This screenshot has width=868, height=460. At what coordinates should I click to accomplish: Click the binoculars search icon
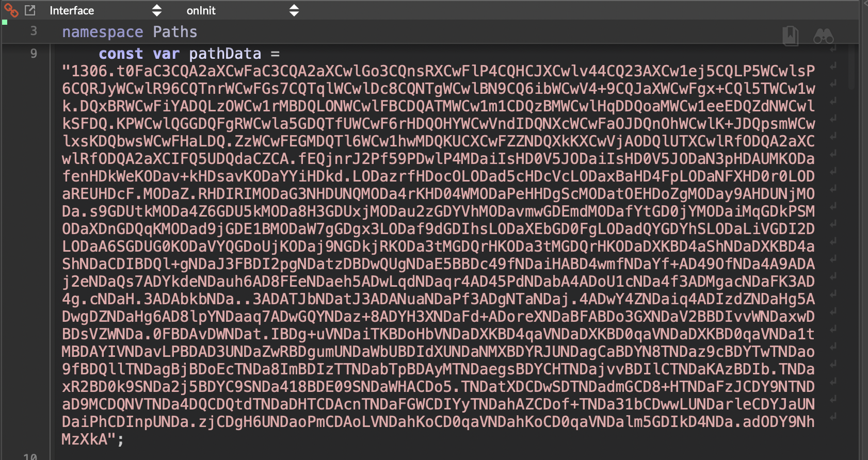(x=824, y=36)
